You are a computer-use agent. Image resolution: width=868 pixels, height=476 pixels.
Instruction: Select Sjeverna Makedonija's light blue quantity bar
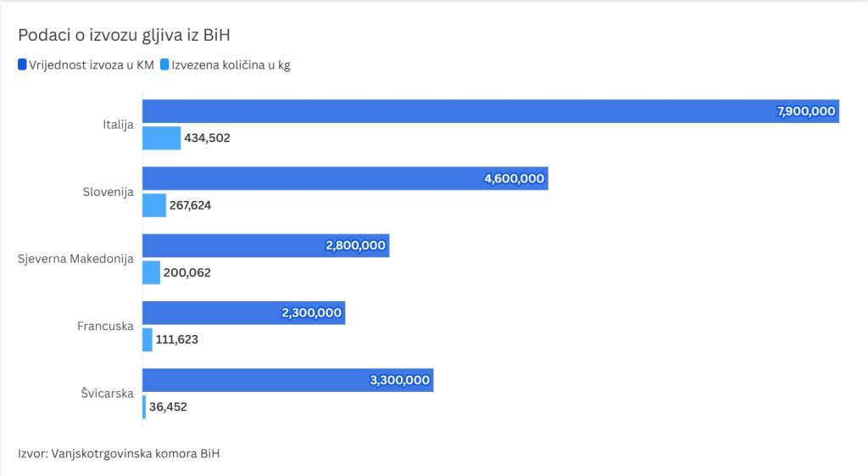tap(151, 272)
